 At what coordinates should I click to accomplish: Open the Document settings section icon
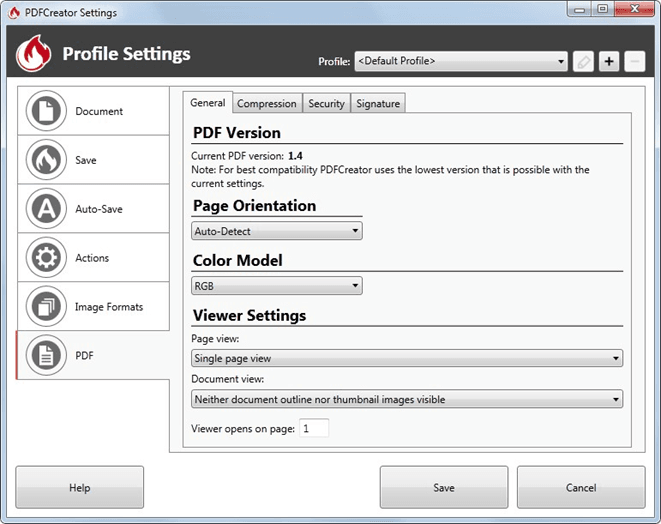click(46, 111)
